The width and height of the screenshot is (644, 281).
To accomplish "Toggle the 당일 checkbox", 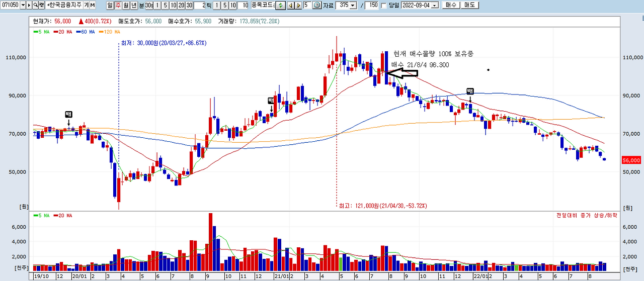I will (384, 6).
